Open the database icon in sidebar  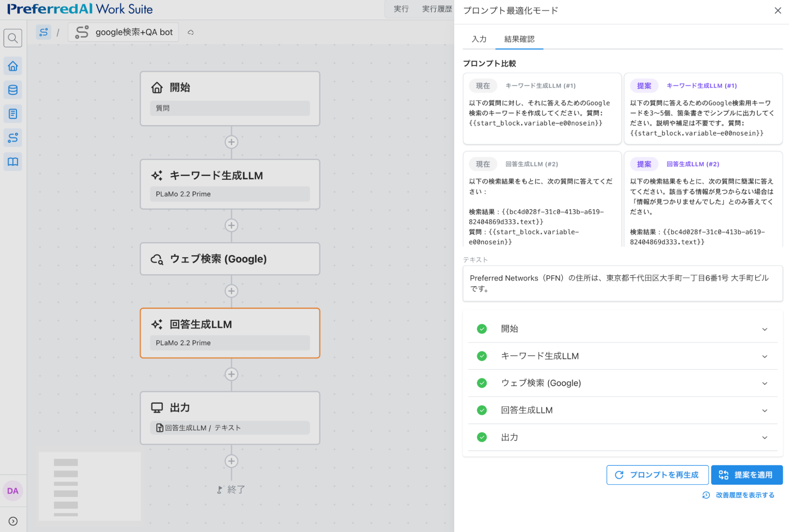click(13, 90)
